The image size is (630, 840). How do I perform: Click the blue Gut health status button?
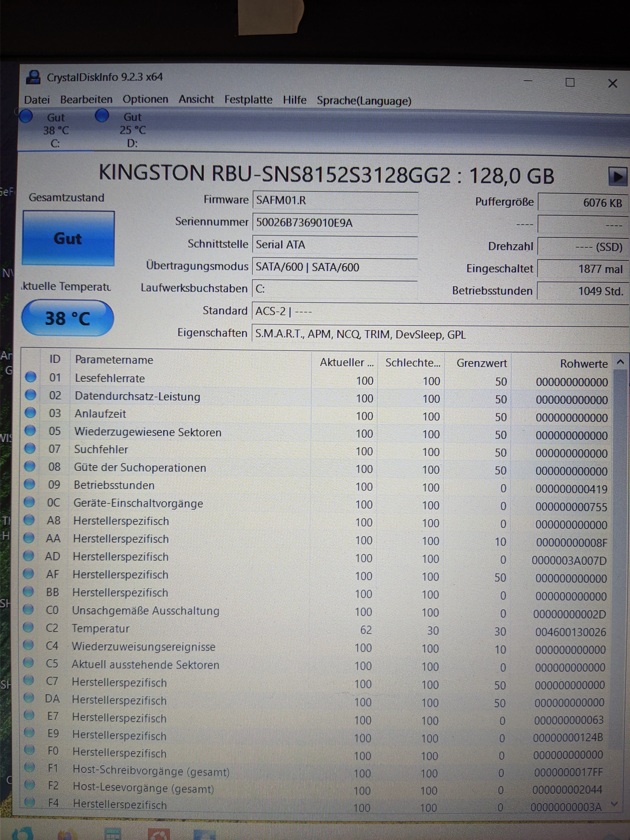[68, 238]
